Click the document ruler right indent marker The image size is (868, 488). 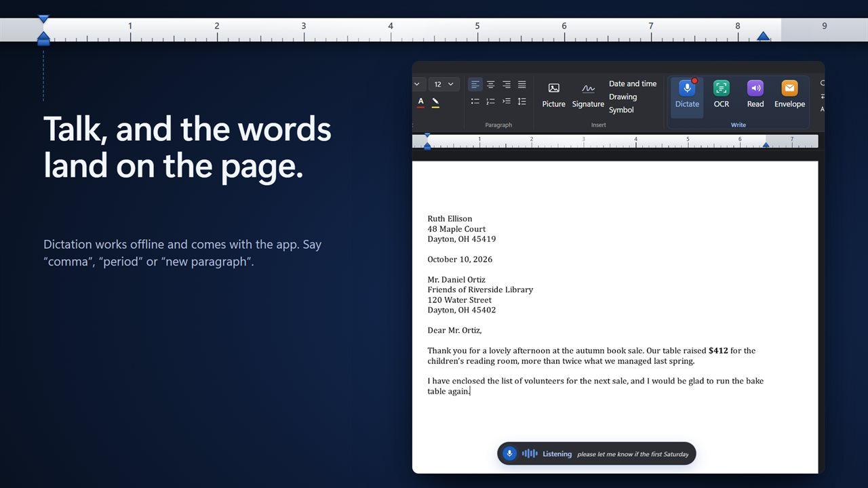(x=766, y=144)
